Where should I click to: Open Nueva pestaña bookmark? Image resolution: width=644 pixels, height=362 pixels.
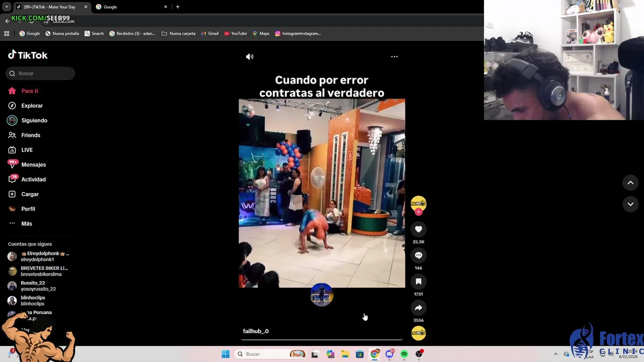click(x=62, y=34)
